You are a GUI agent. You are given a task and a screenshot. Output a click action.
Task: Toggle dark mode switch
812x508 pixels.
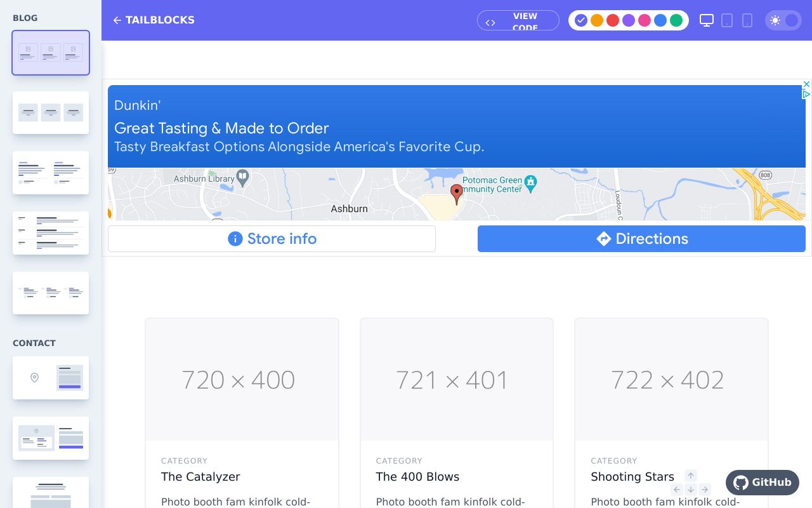tap(783, 20)
